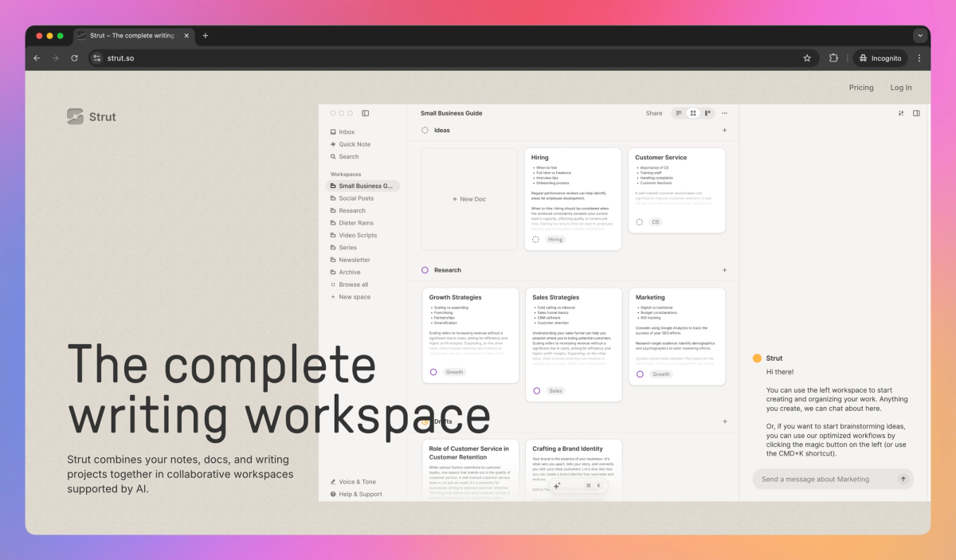This screenshot has height=560, width=956.
Task: Click the status circle on Sales Strategies card
Action: click(x=537, y=391)
